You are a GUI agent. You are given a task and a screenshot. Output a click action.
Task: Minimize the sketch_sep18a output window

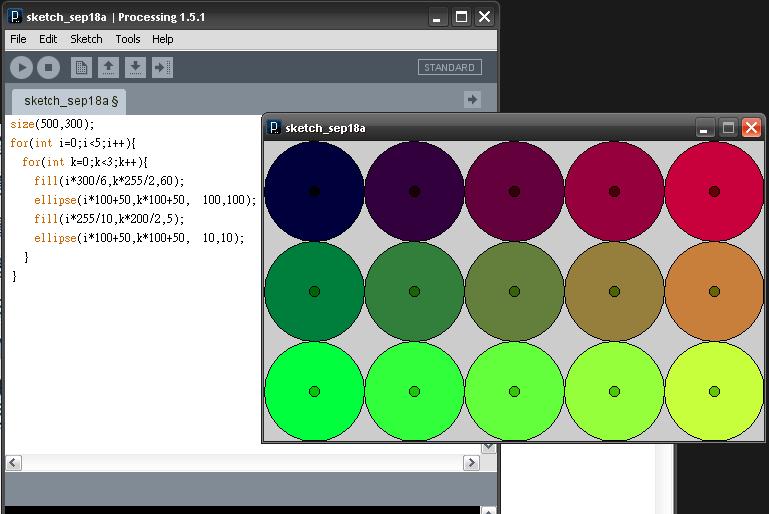[x=704, y=128]
